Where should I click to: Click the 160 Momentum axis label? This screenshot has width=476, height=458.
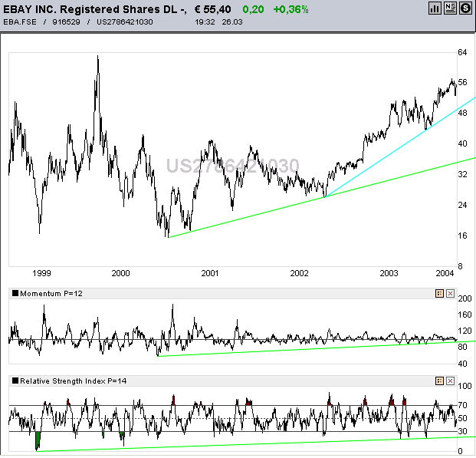(465, 315)
